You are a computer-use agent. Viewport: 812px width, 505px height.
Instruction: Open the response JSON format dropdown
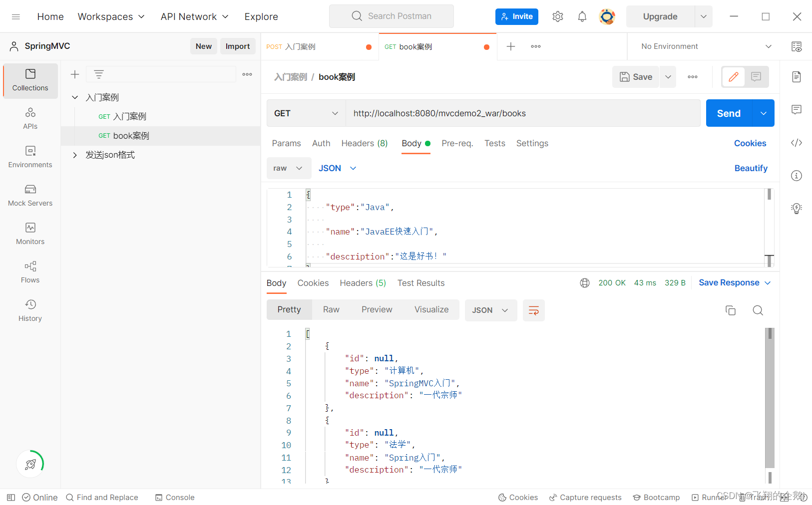click(x=491, y=310)
